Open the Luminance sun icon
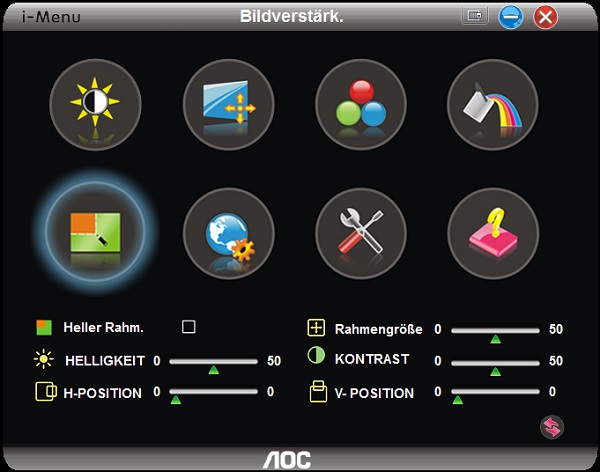 [95, 105]
